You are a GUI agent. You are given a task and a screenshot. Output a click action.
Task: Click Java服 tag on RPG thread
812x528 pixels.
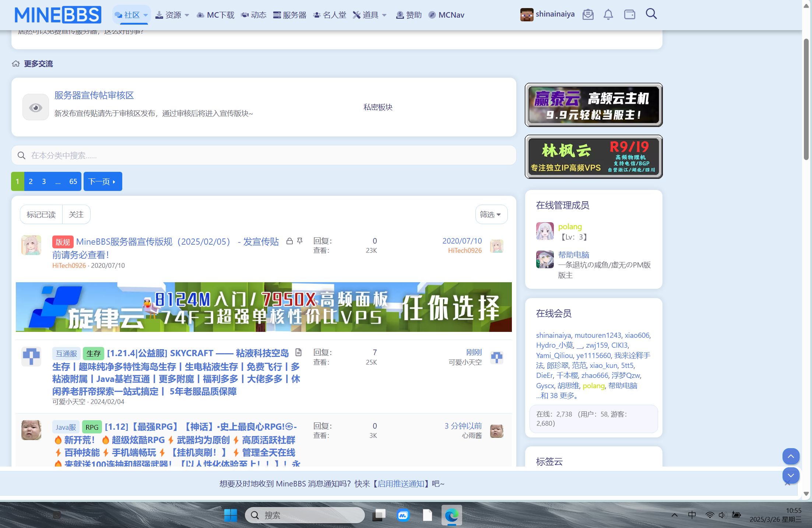[x=66, y=427]
